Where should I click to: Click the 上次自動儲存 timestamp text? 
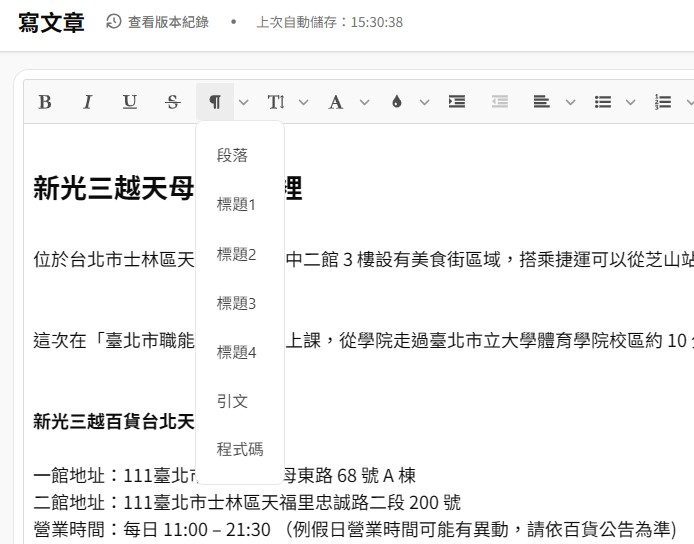pos(329,22)
